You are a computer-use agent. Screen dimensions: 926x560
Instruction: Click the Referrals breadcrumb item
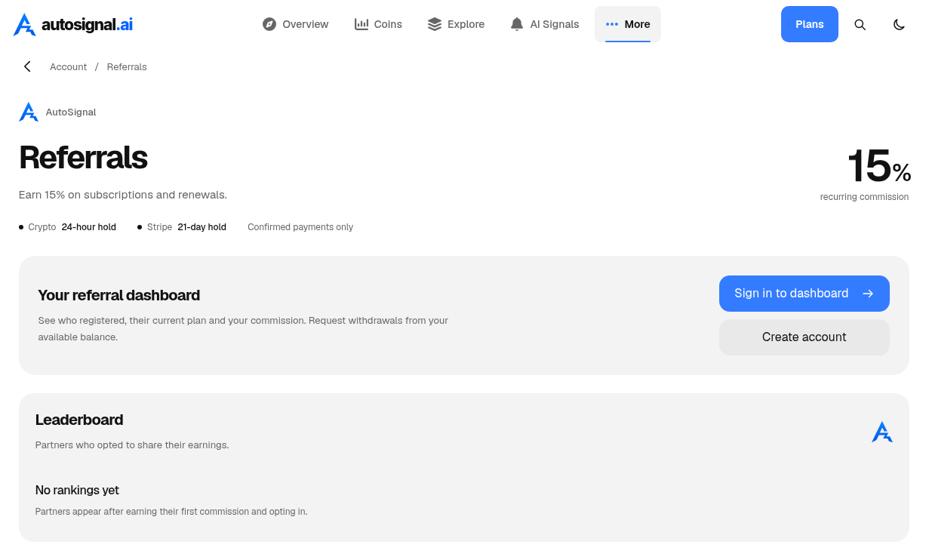(127, 66)
